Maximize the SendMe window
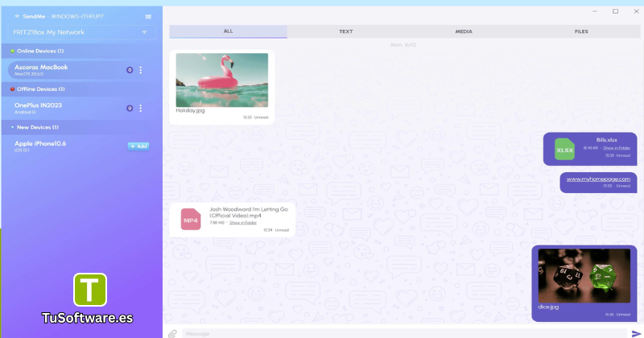 coord(615,11)
